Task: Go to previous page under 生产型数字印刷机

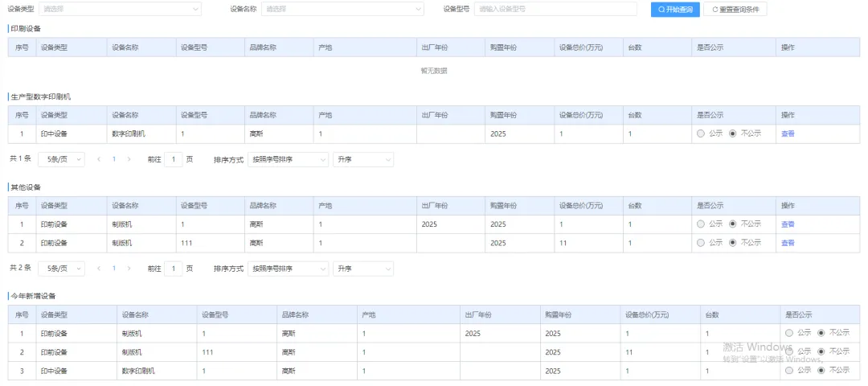Action: (99, 159)
